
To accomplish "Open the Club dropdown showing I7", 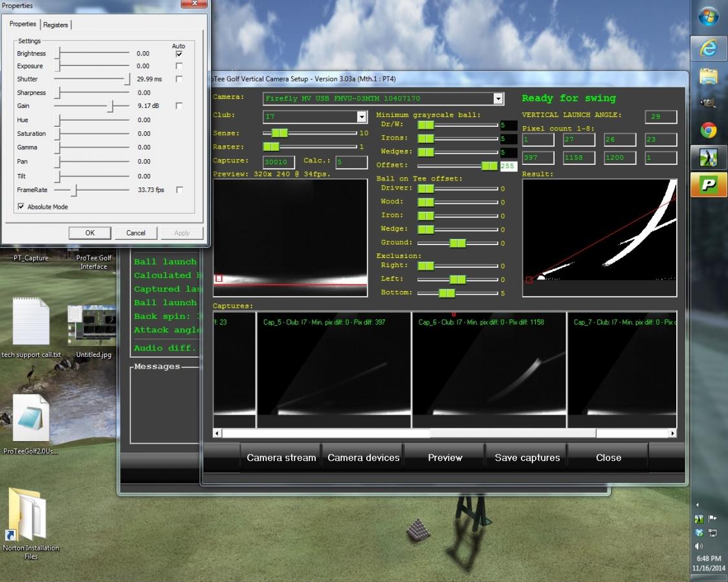I will pyautogui.click(x=362, y=116).
